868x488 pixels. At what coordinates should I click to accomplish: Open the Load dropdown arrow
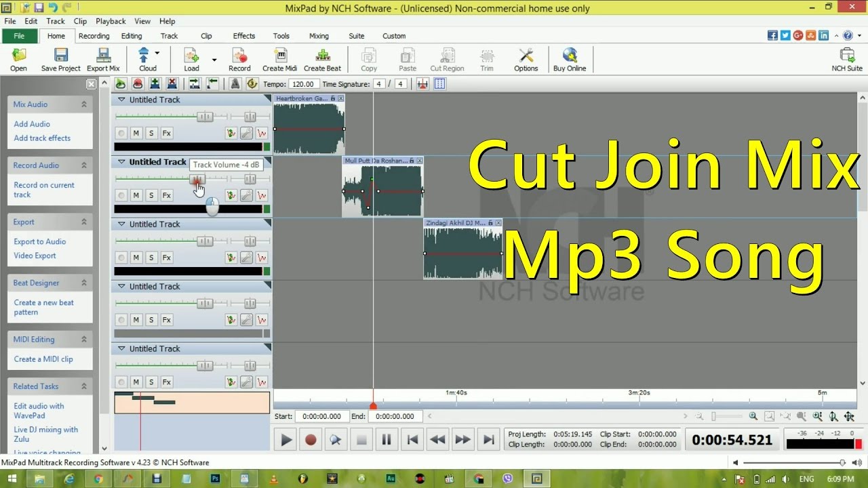[x=214, y=60]
